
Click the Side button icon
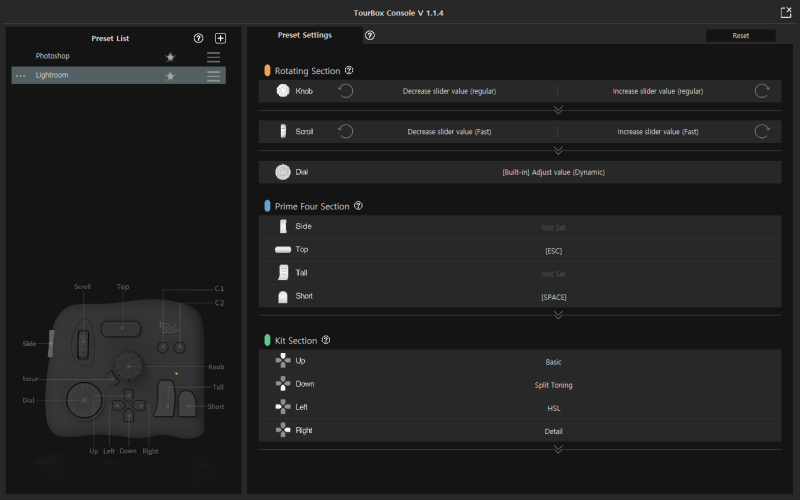(x=283, y=226)
